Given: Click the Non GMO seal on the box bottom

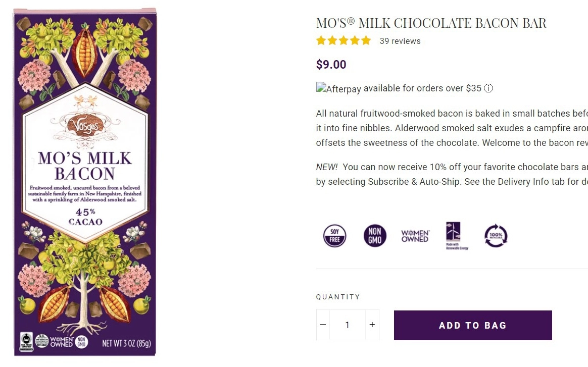Looking at the screenshot, I should click(x=81, y=342).
